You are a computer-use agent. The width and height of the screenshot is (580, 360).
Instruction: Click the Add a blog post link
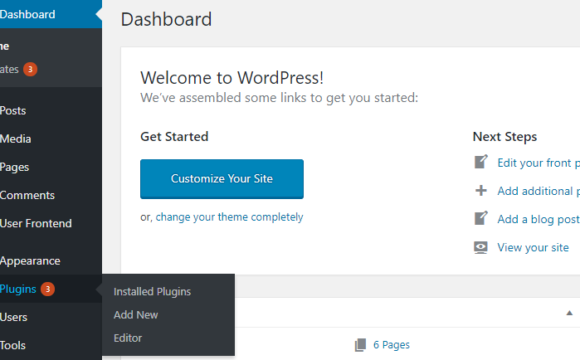tap(538, 219)
